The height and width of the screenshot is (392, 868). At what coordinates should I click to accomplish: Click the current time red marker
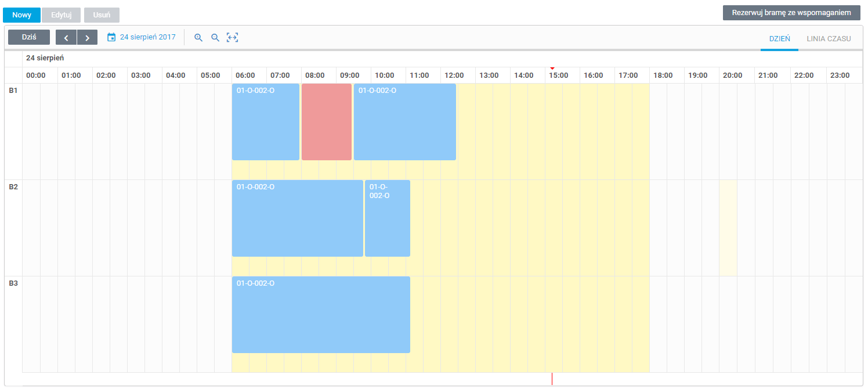[552, 69]
